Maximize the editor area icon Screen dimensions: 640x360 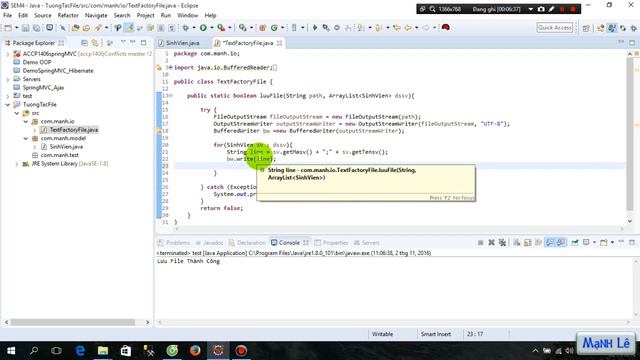tap(632, 42)
